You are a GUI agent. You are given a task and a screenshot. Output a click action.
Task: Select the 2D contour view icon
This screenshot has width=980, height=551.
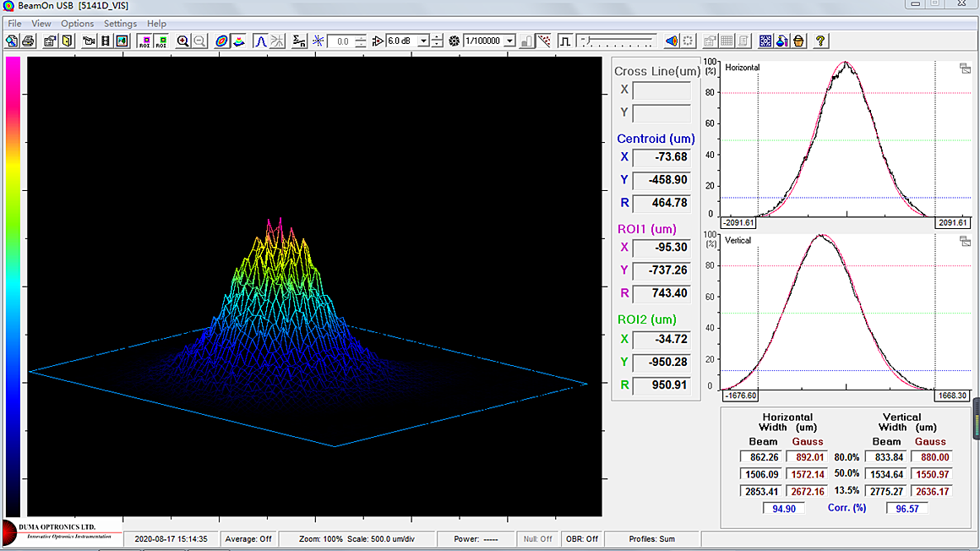(x=221, y=41)
